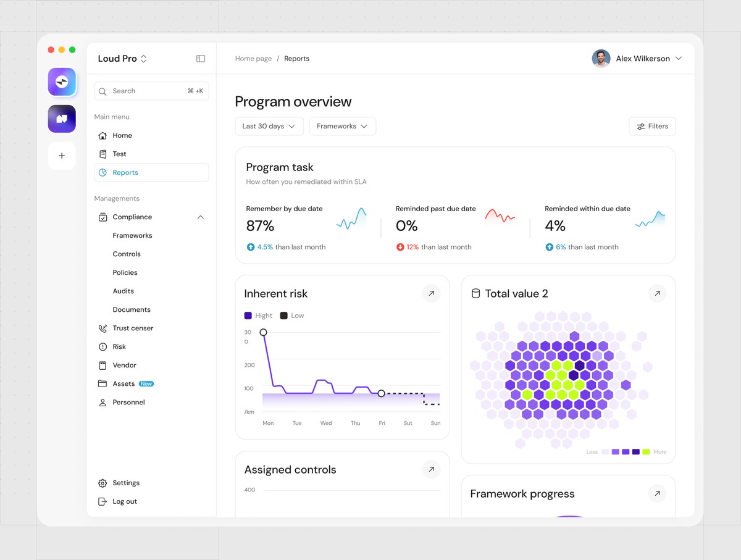741x560 pixels.
Task: Open Framework progress card arrow icon
Action: click(x=657, y=493)
